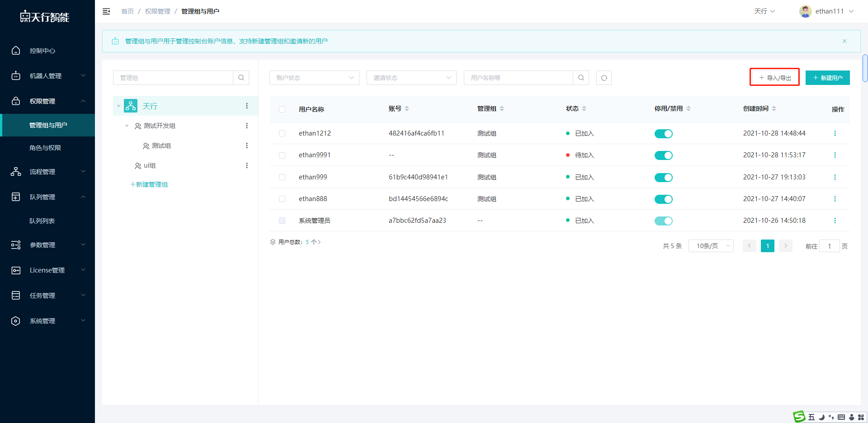
Task: Click the Sogou input method S icon
Action: [x=800, y=416]
